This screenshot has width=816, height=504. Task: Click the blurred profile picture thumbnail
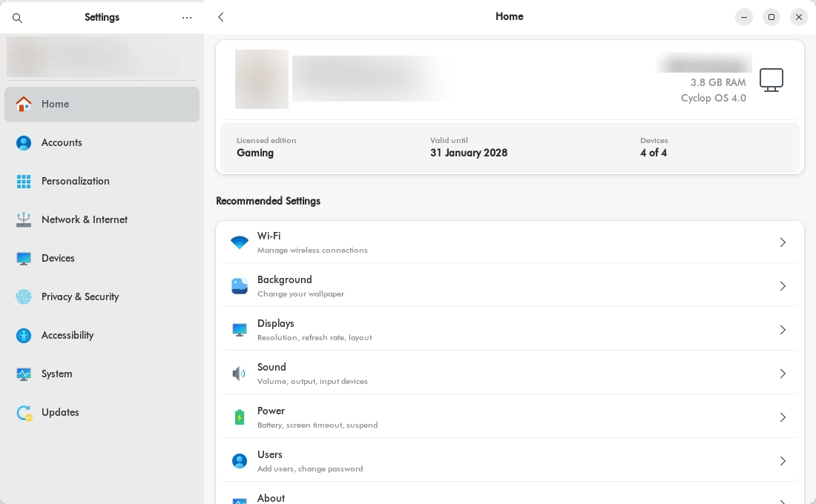pos(262,79)
